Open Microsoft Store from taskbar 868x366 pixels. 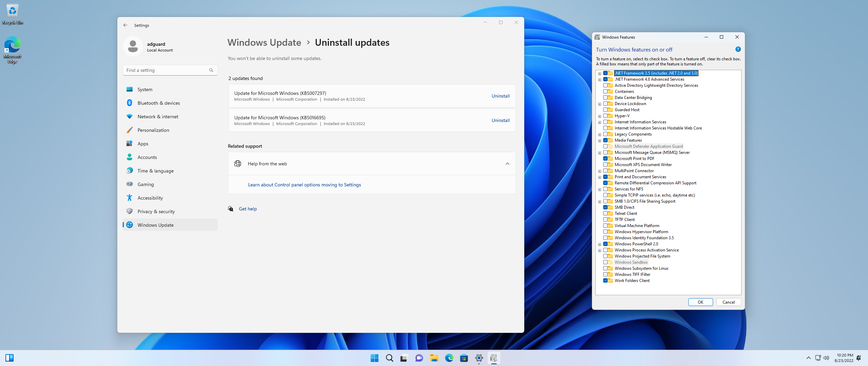tap(464, 358)
